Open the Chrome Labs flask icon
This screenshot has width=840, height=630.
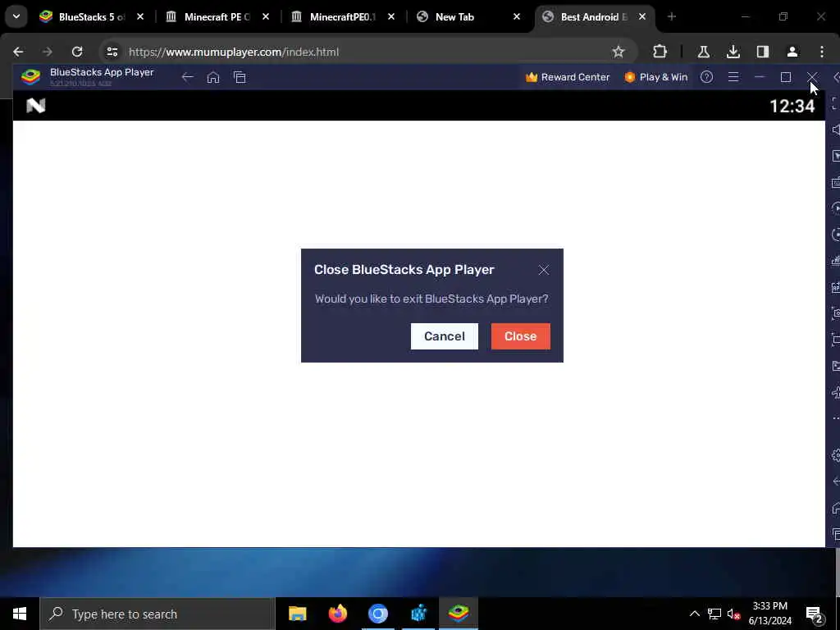coord(703,52)
